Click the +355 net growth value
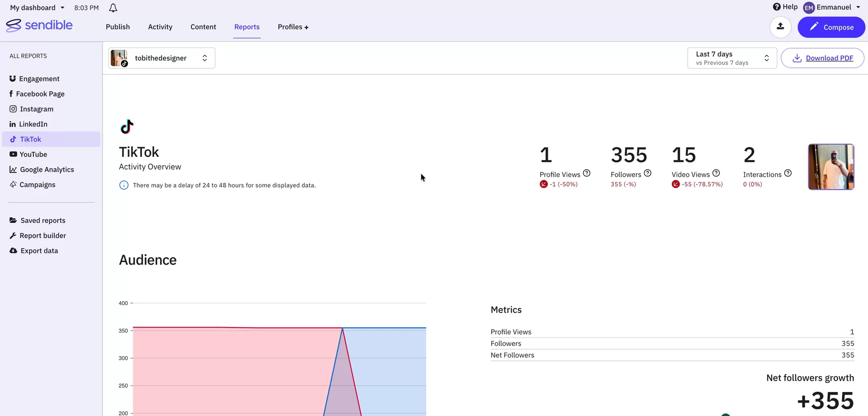This screenshot has height=416, width=868. click(x=825, y=401)
